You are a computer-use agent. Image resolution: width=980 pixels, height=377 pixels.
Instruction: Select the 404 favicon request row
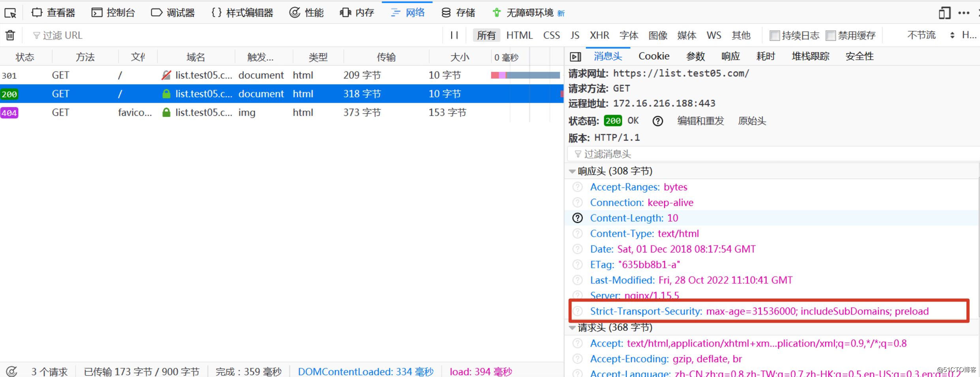tap(282, 113)
